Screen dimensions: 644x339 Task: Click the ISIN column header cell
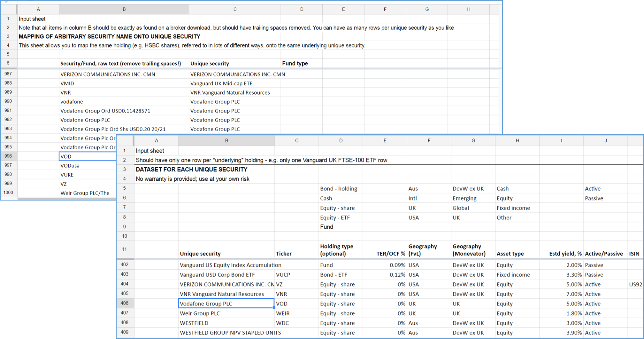click(x=635, y=253)
